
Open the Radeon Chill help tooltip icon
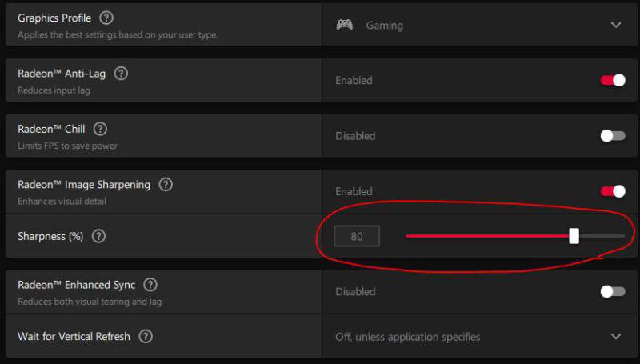pos(100,129)
